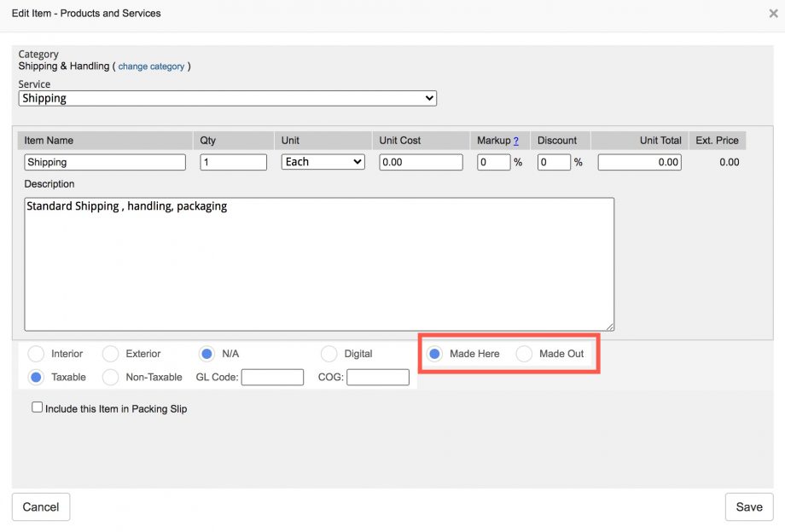Screen dimensions: 785x532
Task: Select the N/A radio button
Action: tap(205, 354)
